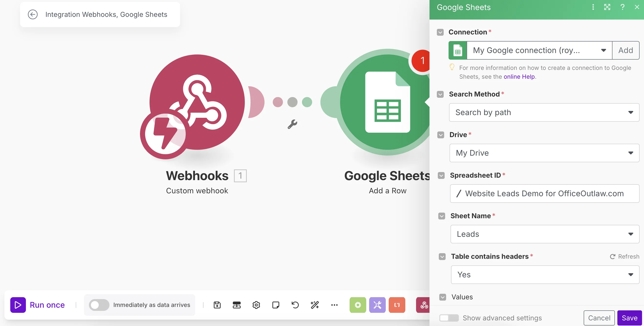Collapse the Connection field toggle
This screenshot has width=644, height=326.
440,32
